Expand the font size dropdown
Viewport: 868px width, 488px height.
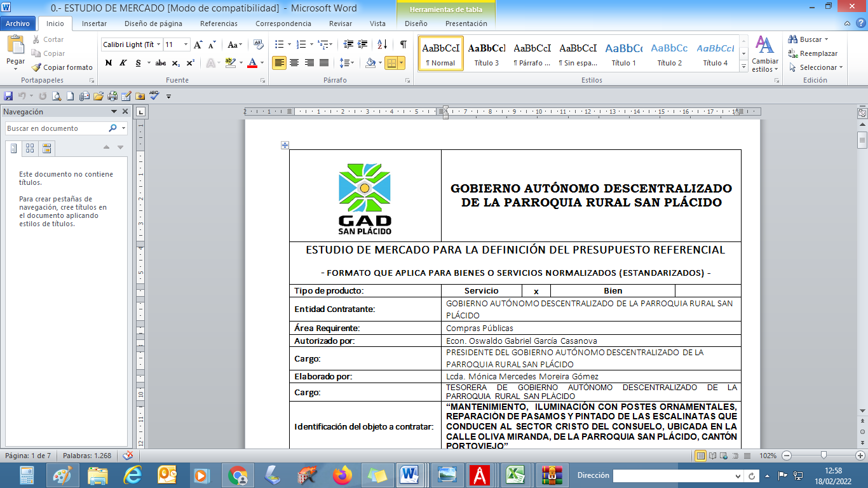coord(186,44)
